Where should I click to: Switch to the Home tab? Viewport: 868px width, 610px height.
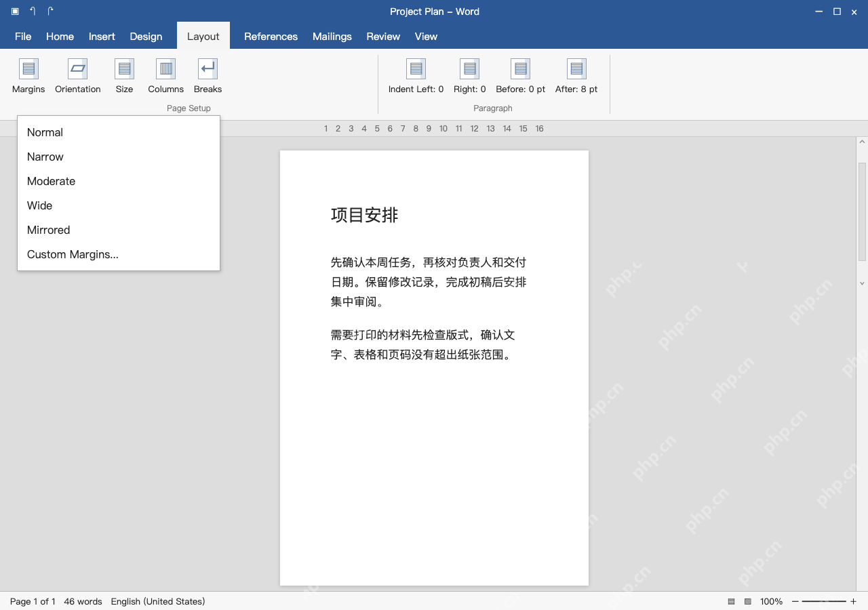[x=60, y=37]
